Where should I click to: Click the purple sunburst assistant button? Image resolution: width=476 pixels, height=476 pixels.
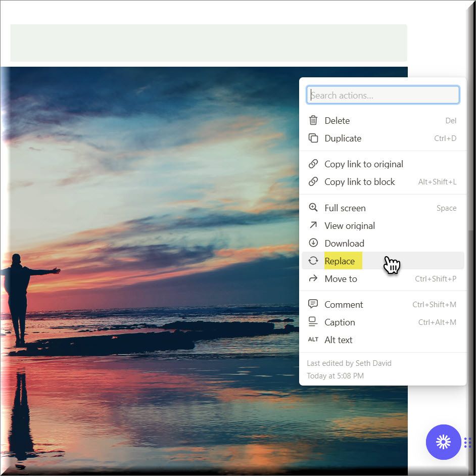tap(443, 442)
